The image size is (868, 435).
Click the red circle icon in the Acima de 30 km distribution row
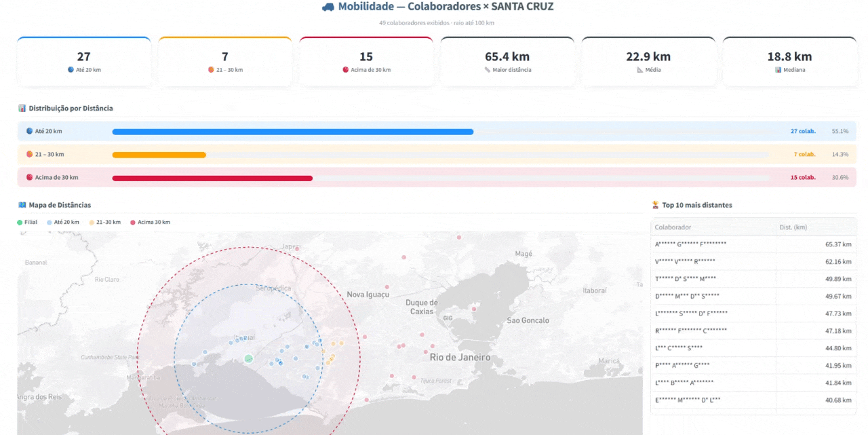click(29, 177)
